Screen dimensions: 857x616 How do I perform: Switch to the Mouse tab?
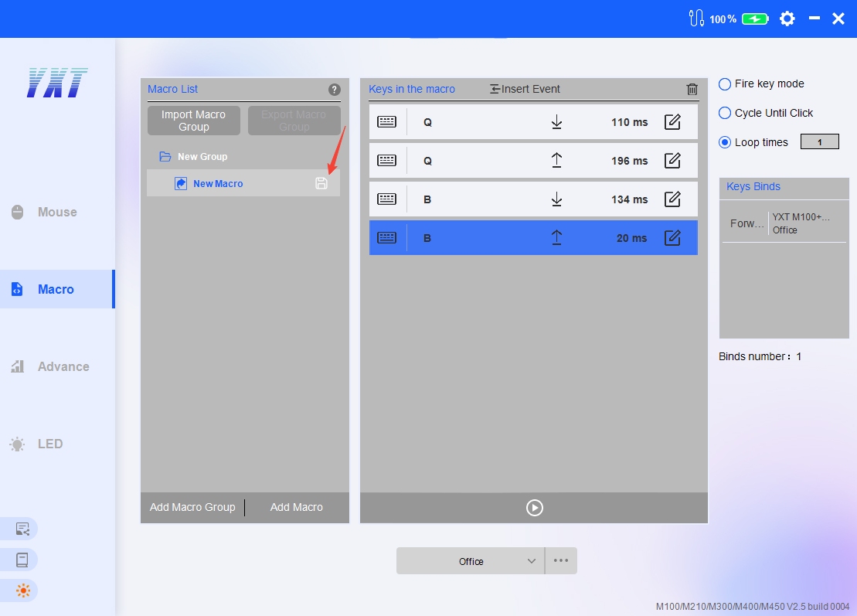pyautogui.click(x=56, y=212)
